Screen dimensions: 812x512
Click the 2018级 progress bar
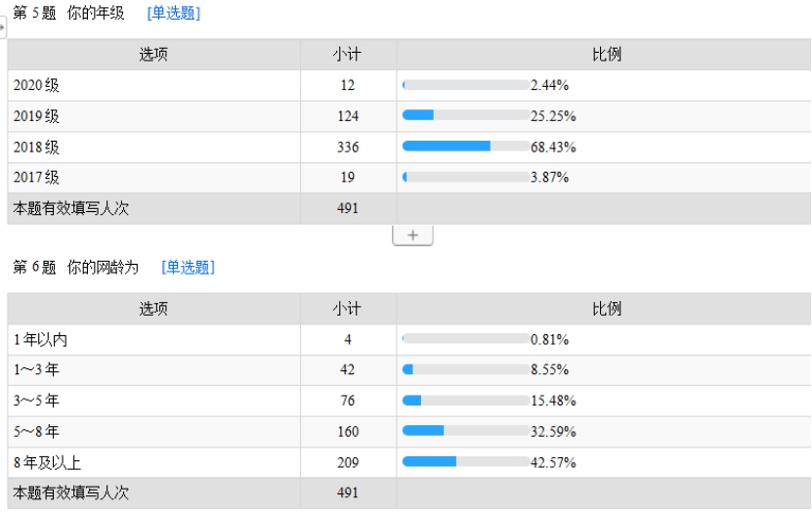pyautogui.click(x=466, y=147)
